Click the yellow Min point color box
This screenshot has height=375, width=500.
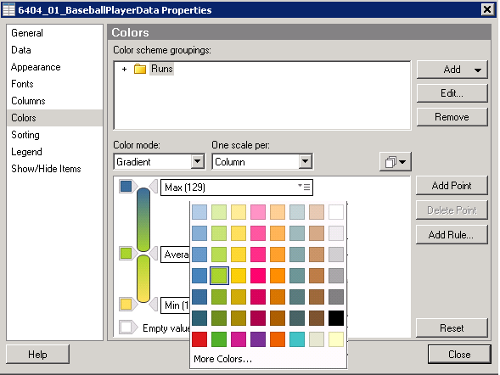(x=126, y=304)
